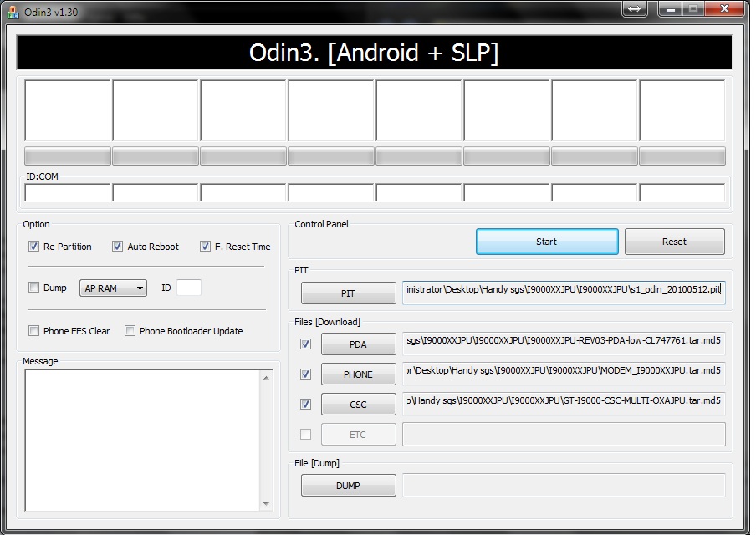Toggle the Re-Partition checkbox
Viewport: 756px width, 535px height.
[33, 247]
